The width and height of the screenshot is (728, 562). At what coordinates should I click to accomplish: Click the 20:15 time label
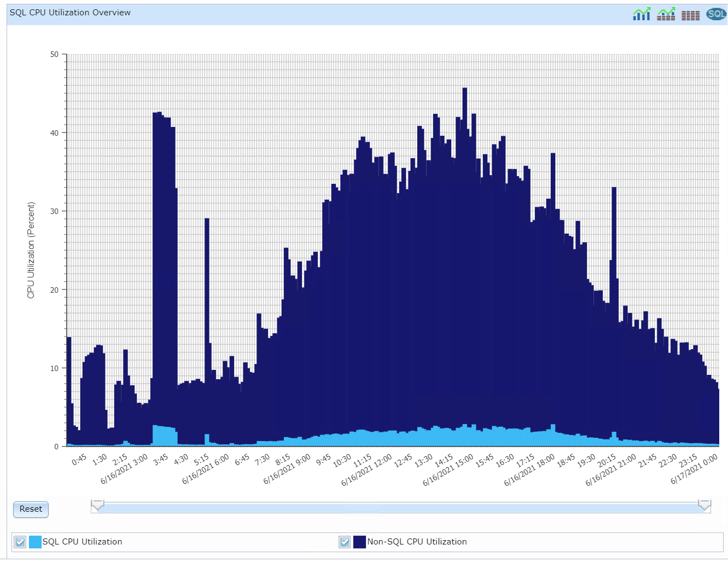(x=607, y=461)
